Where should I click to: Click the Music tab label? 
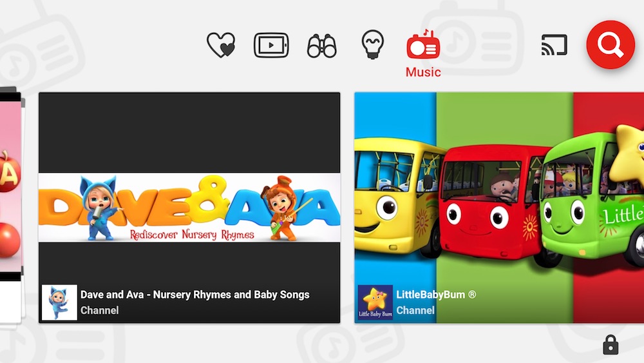tap(423, 72)
